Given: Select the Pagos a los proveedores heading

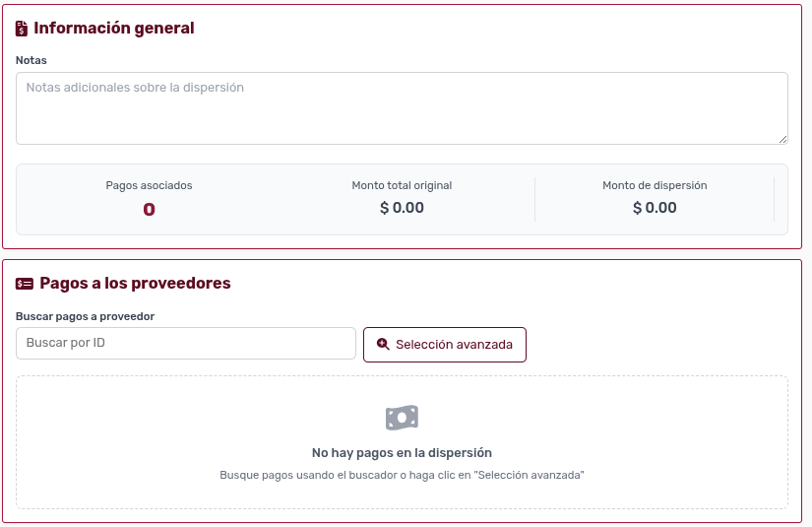Looking at the screenshot, I should coord(135,284).
